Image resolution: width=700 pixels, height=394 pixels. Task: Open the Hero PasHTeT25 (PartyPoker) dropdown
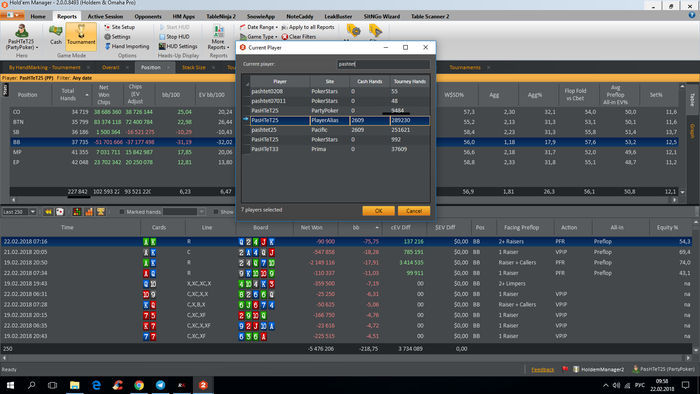point(21,37)
